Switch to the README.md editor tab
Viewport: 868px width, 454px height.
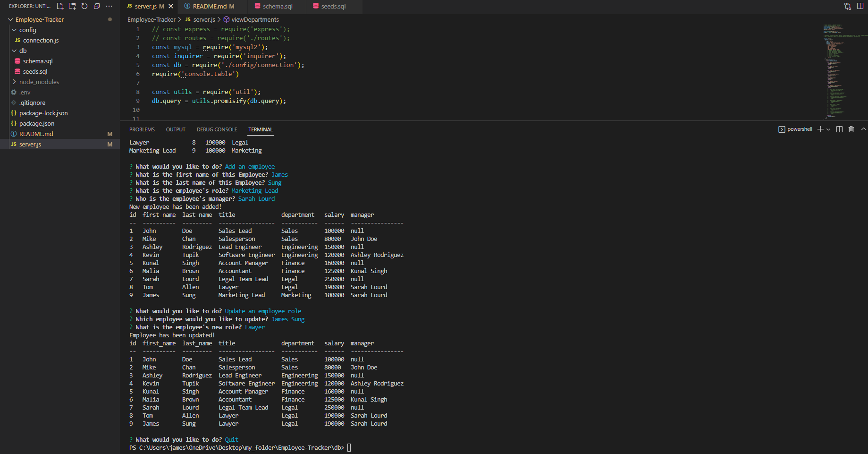click(210, 7)
